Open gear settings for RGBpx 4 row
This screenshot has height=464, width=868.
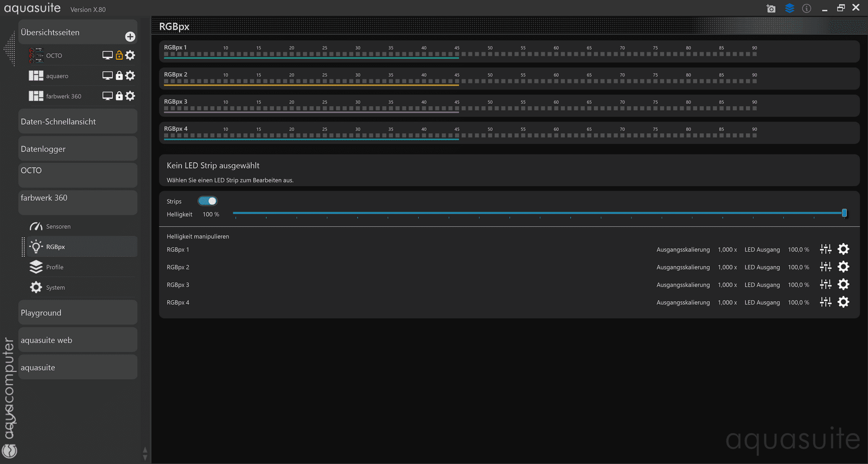coord(844,302)
